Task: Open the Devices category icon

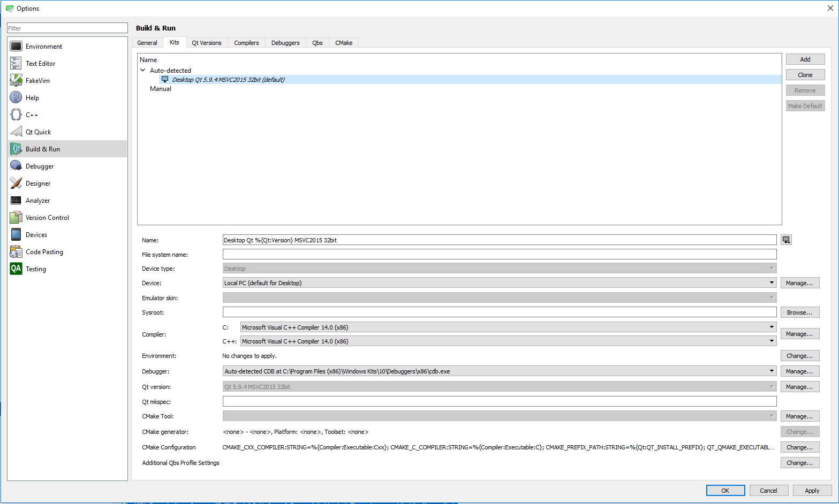Action: tap(16, 235)
